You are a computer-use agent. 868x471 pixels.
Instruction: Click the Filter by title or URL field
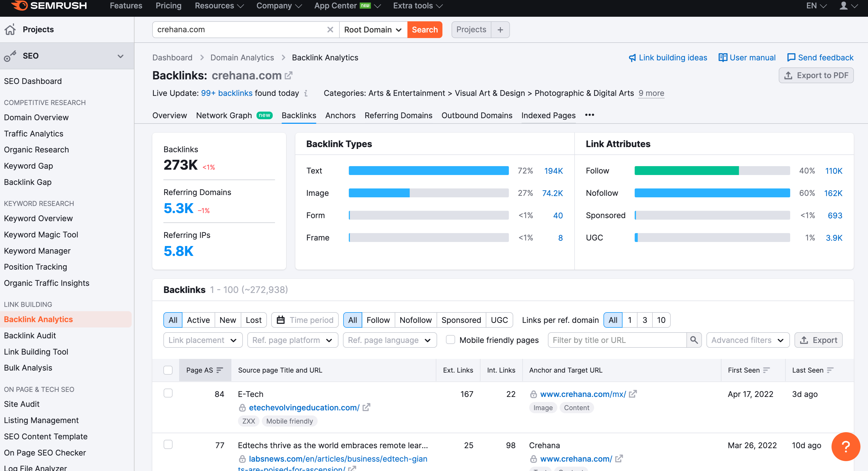[x=617, y=340]
